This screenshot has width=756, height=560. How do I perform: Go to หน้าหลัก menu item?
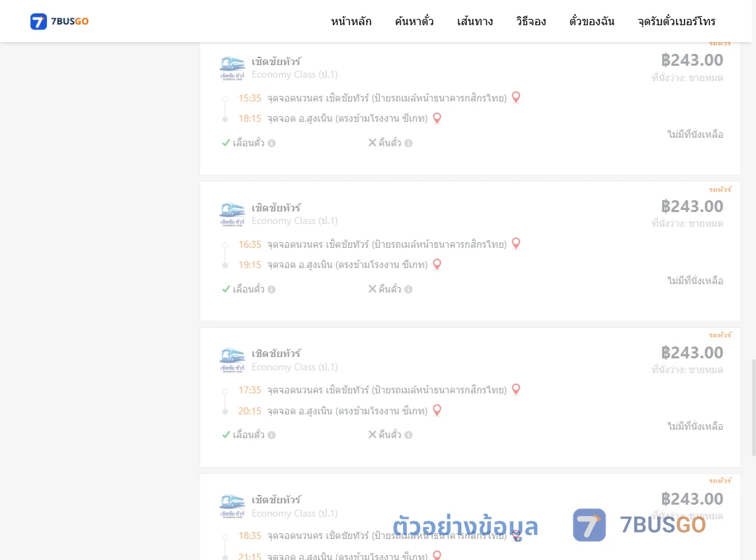[351, 21]
